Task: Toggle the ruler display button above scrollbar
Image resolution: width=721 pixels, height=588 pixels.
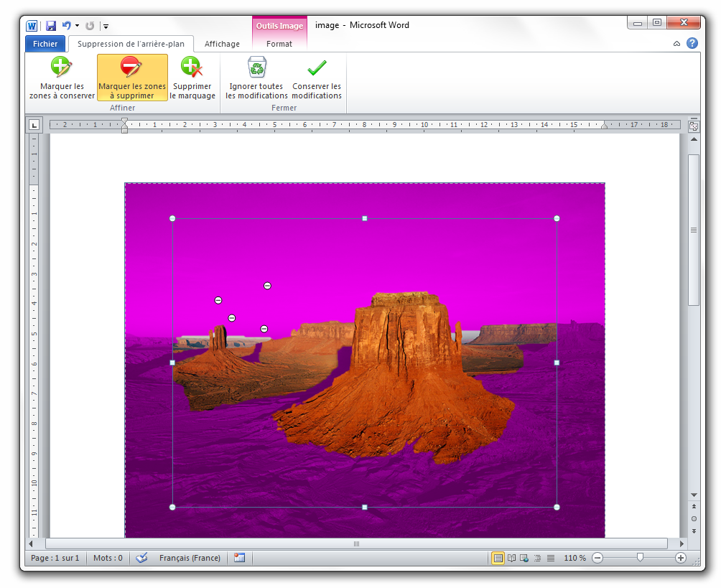Action: 694,126
